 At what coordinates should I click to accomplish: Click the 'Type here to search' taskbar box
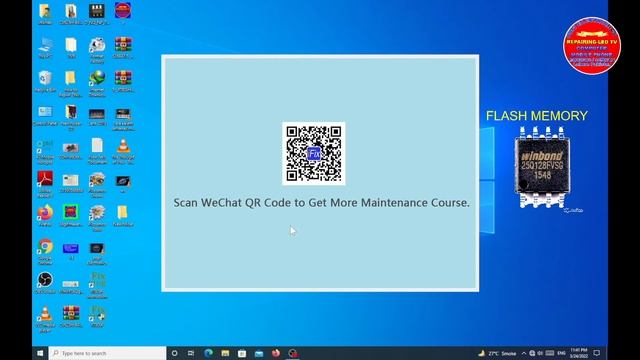click(x=107, y=353)
